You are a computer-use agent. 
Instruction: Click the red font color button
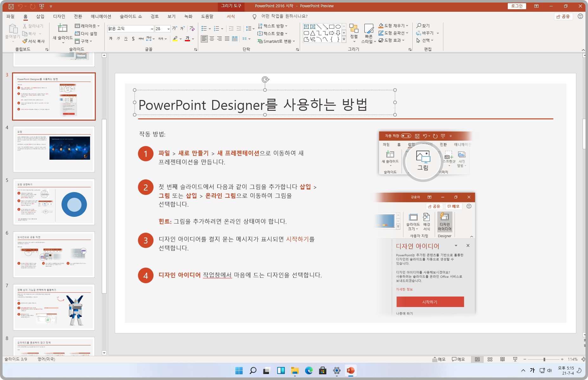point(187,39)
